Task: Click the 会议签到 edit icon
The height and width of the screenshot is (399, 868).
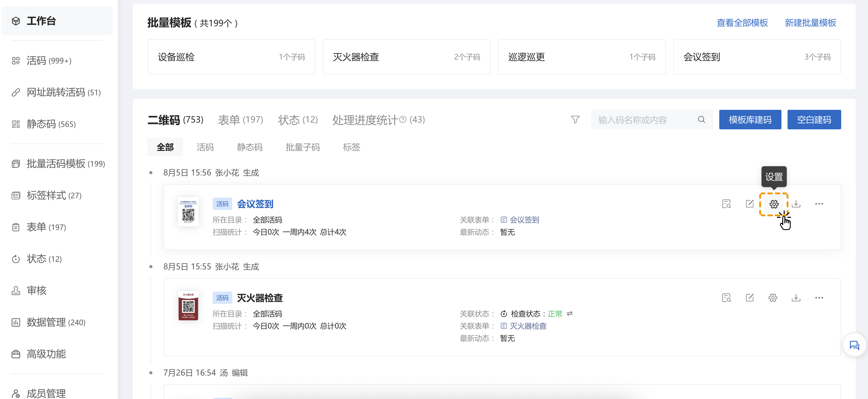Action: 749,204
